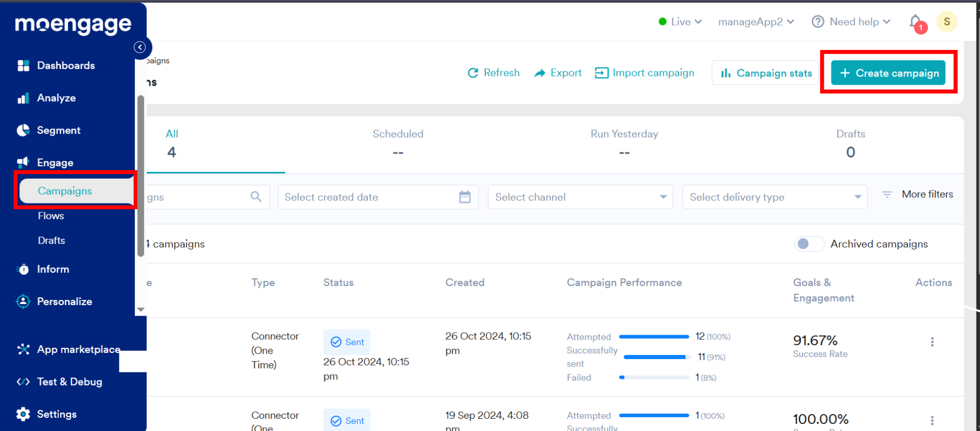This screenshot has height=431, width=980.
Task: Click the More filters icon
Action: (887, 194)
